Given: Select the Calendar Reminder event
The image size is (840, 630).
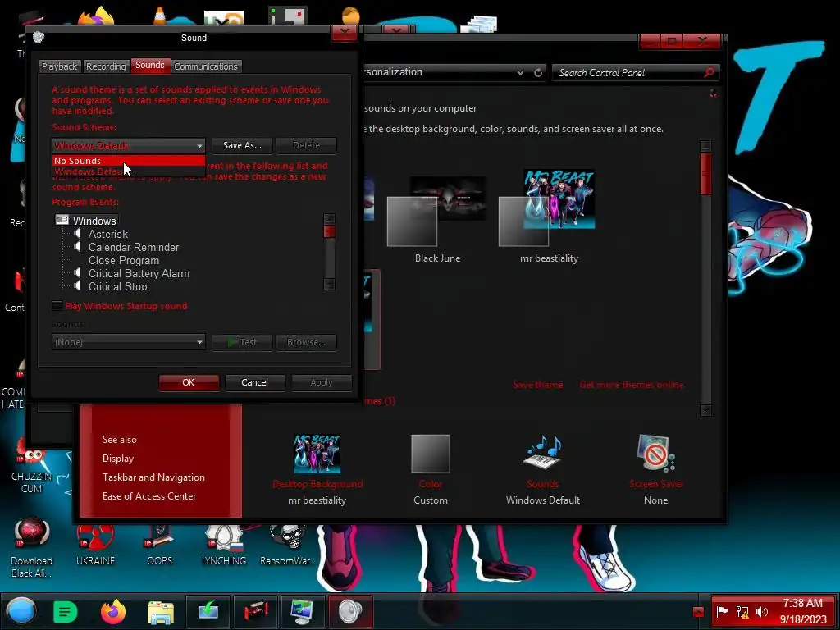Looking at the screenshot, I should [134, 248].
